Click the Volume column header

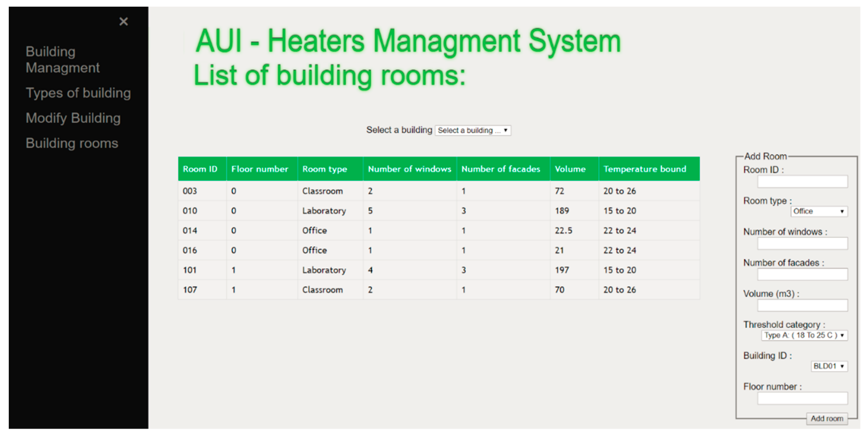tap(570, 169)
